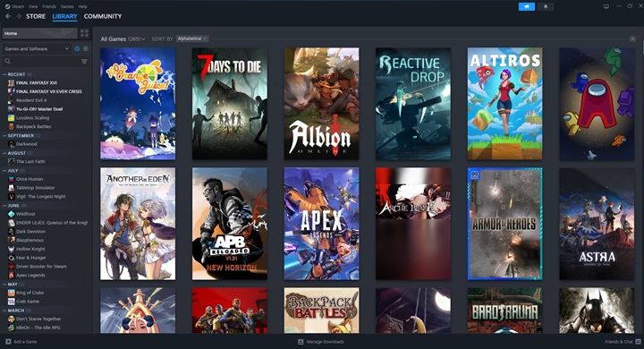644x349 pixels.
Task: Click Blasphemous sidebar icon
Action: tap(11, 240)
